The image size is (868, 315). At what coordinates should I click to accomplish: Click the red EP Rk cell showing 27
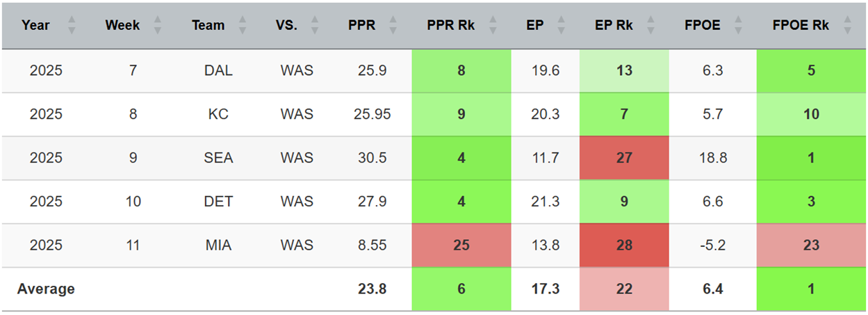tap(624, 158)
